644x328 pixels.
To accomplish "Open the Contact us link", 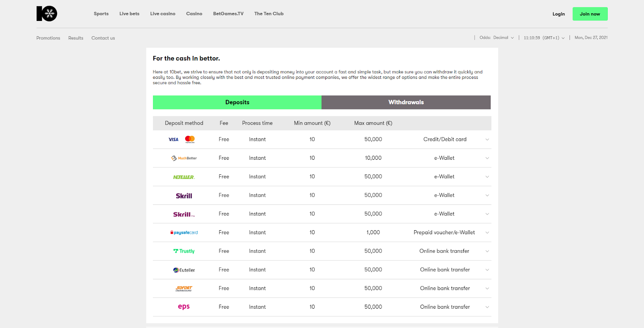I will [x=103, y=38].
